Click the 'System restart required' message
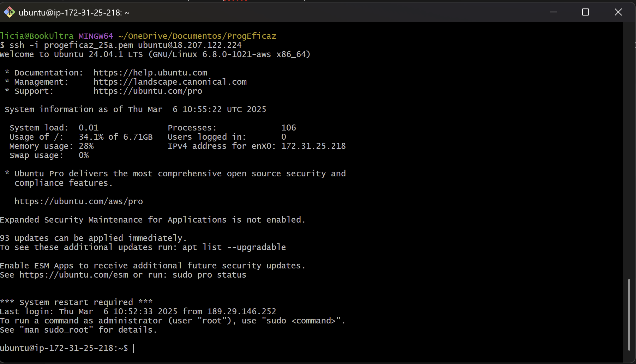The width and height of the screenshot is (636, 364). (76, 302)
